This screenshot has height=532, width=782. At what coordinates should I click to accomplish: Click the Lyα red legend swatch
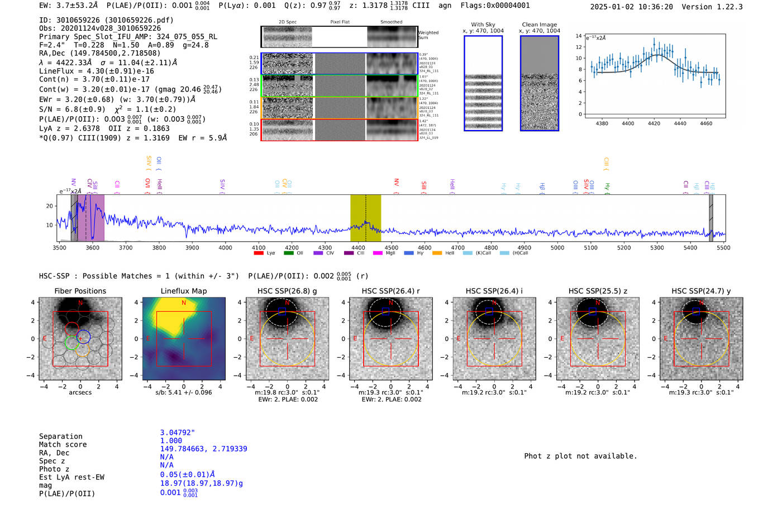tap(258, 253)
